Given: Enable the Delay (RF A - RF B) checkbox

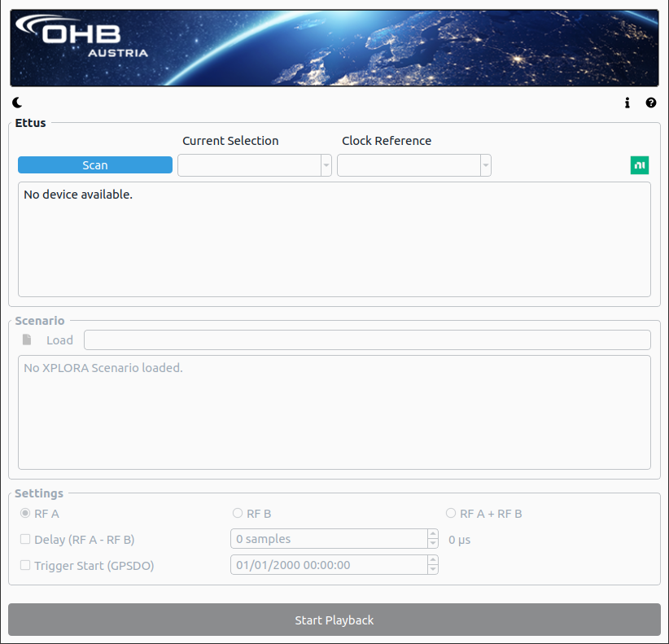Looking at the screenshot, I should [25, 539].
